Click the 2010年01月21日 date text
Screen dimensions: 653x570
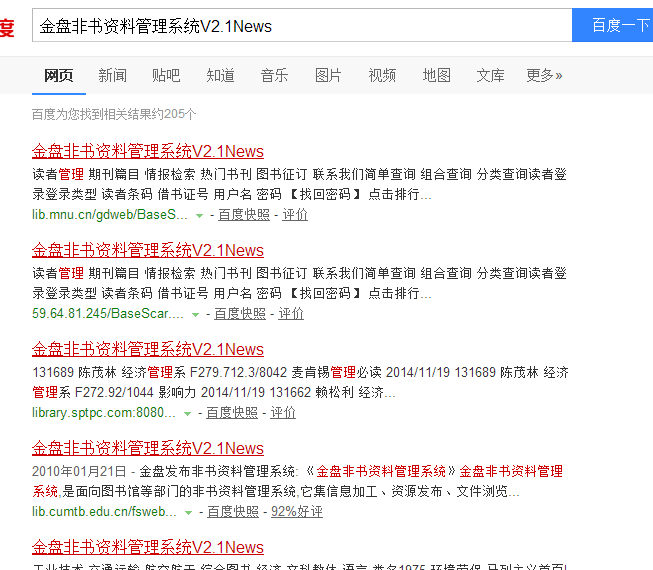pos(79,471)
